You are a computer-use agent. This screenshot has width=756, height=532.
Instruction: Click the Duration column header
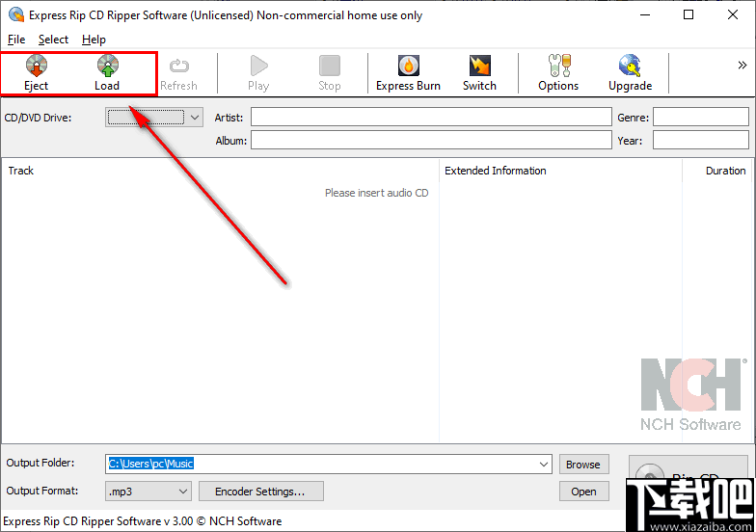pos(717,171)
